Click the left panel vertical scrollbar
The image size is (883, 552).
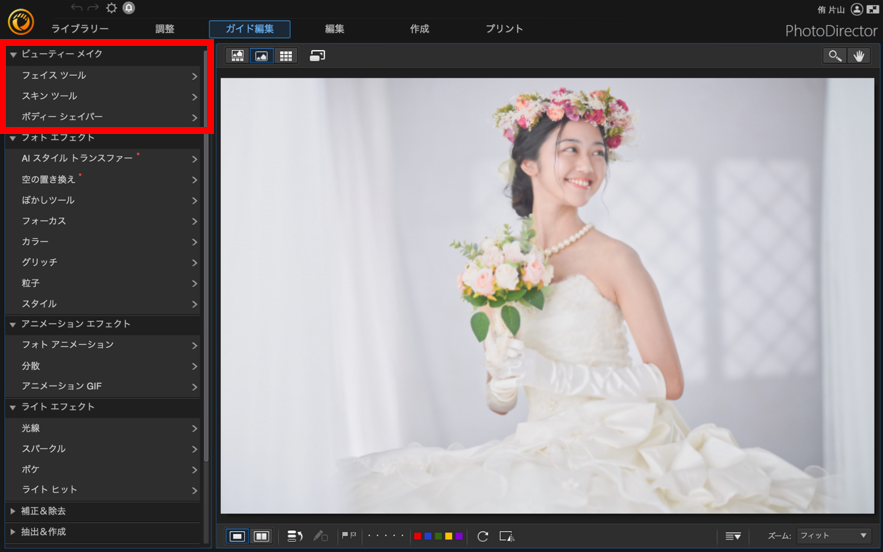pyautogui.click(x=206, y=253)
